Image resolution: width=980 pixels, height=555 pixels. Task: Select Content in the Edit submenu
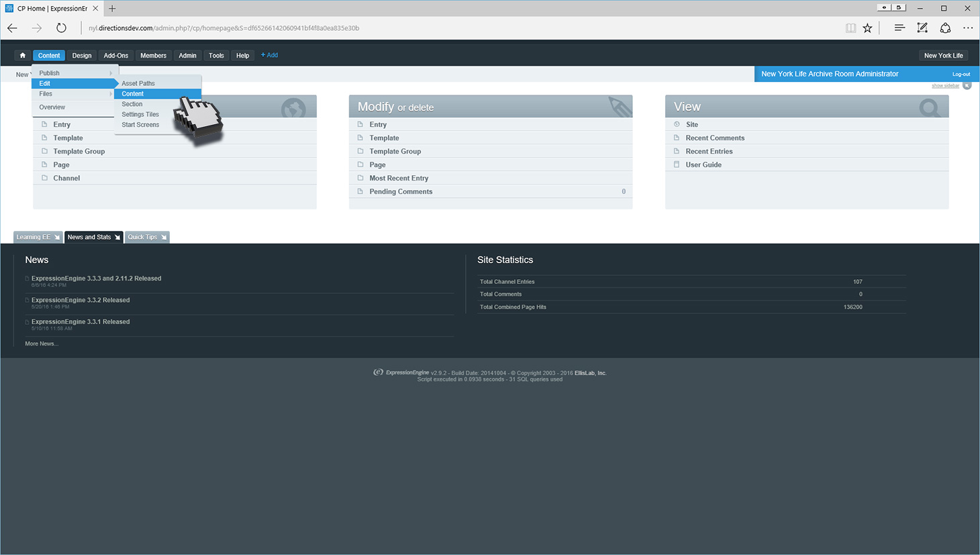point(133,94)
